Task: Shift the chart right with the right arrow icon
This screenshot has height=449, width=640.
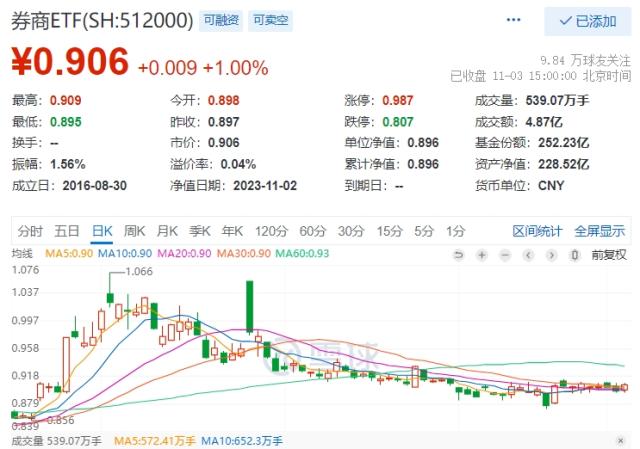Action: pos(551,256)
